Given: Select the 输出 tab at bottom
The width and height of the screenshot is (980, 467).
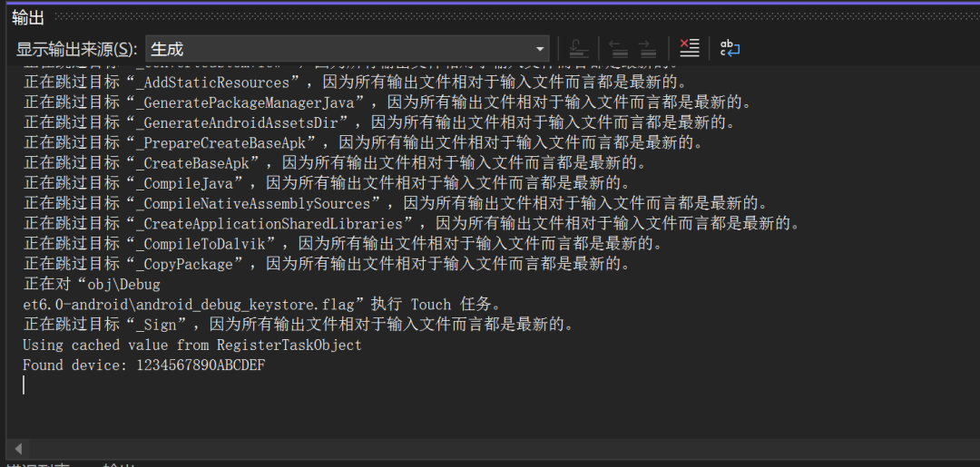Looking at the screenshot, I should pos(118,464).
